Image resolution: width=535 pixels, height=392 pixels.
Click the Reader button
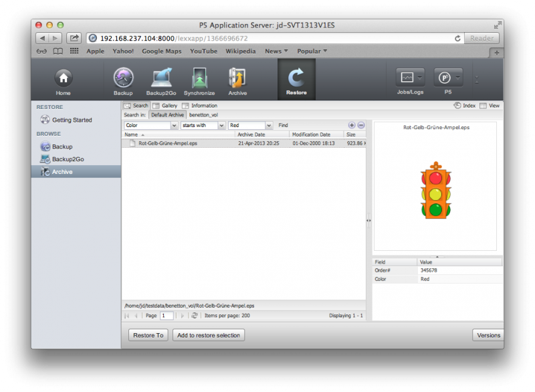click(x=481, y=38)
